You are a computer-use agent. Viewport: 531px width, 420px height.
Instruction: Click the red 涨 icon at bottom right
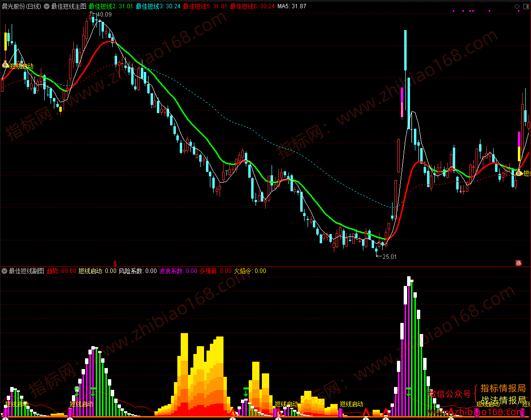tap(518, 263)
